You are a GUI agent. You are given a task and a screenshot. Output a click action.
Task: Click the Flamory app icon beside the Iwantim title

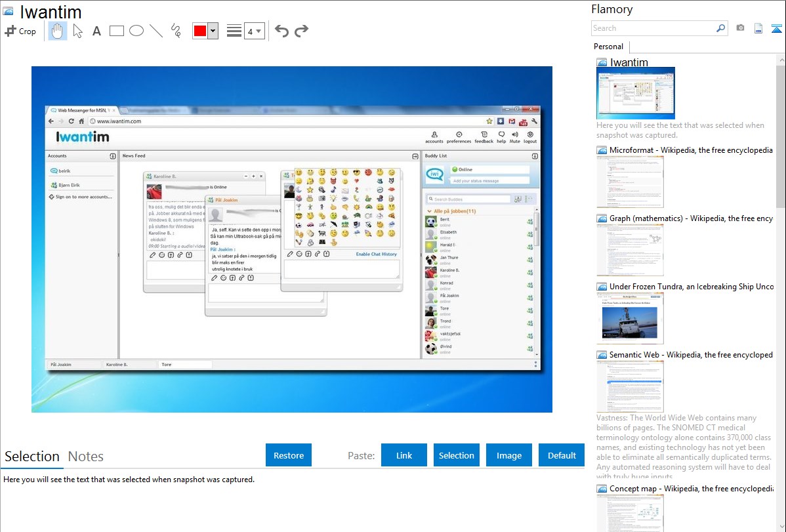tap(8, 11)
